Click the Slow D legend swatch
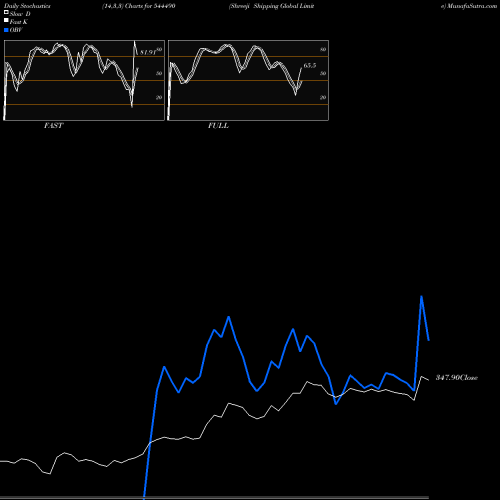The image size is (500, 500). 6,12
